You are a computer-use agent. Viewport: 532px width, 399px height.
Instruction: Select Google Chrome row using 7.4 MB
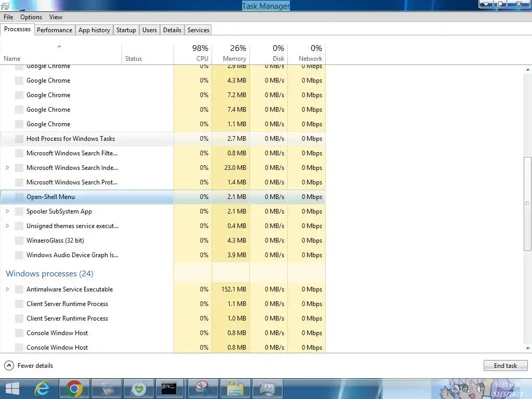[163, 110]
